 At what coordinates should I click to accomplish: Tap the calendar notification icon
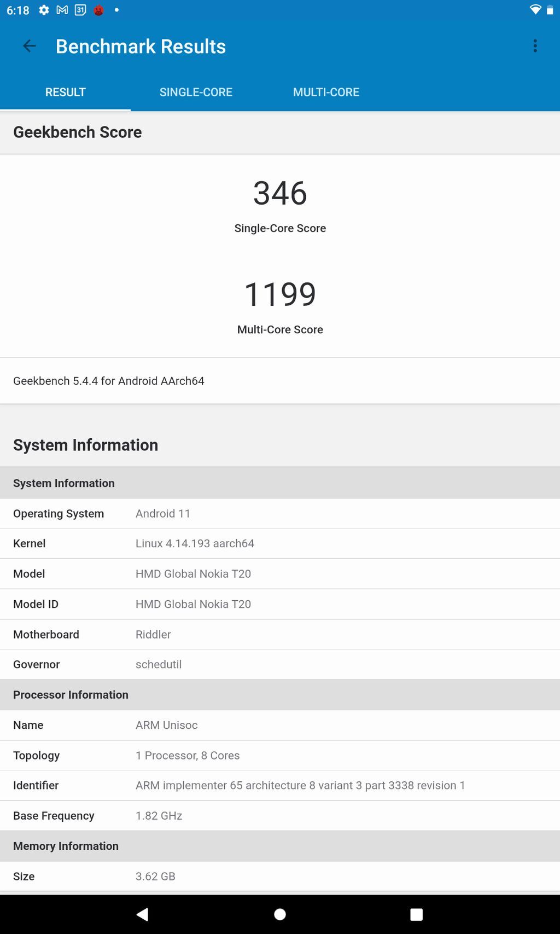pos(80,10)
